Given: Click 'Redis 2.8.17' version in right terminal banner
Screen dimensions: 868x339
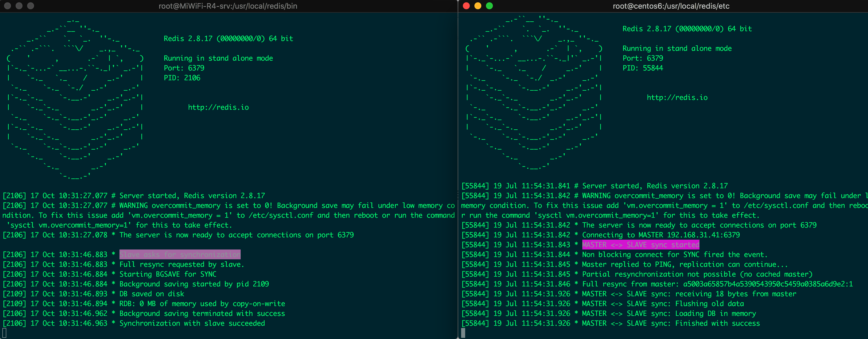Looking at the screenshot, I should coord(687,29).
